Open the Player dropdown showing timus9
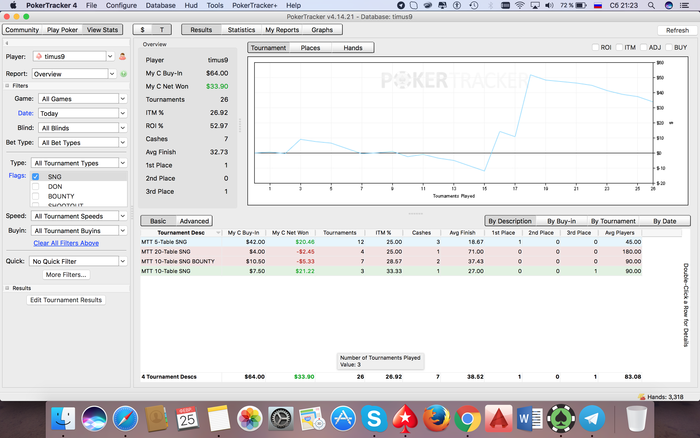Image resolution: width=700 pixels, height=438 pixels. point(74,57)
